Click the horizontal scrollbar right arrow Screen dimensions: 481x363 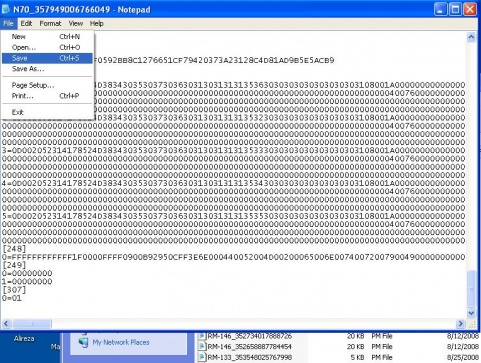460,323
